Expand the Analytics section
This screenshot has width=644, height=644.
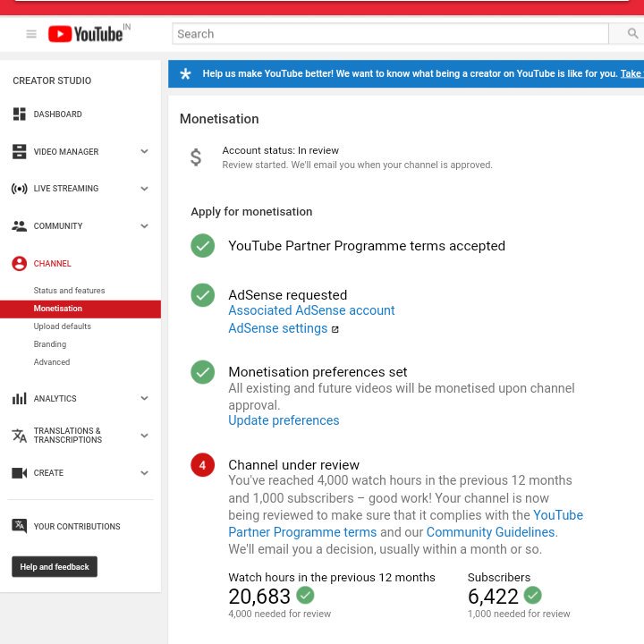[x=144, y=398]
